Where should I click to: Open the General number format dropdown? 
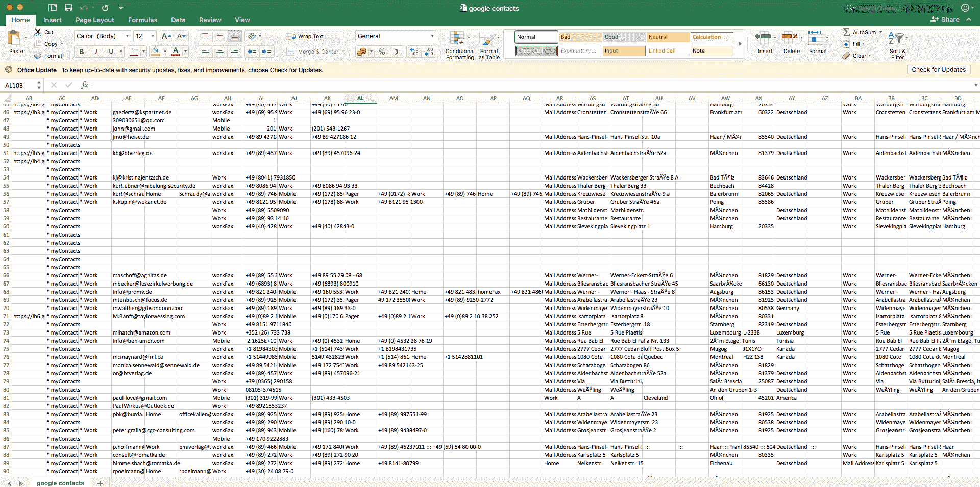(x=396, y=36)
